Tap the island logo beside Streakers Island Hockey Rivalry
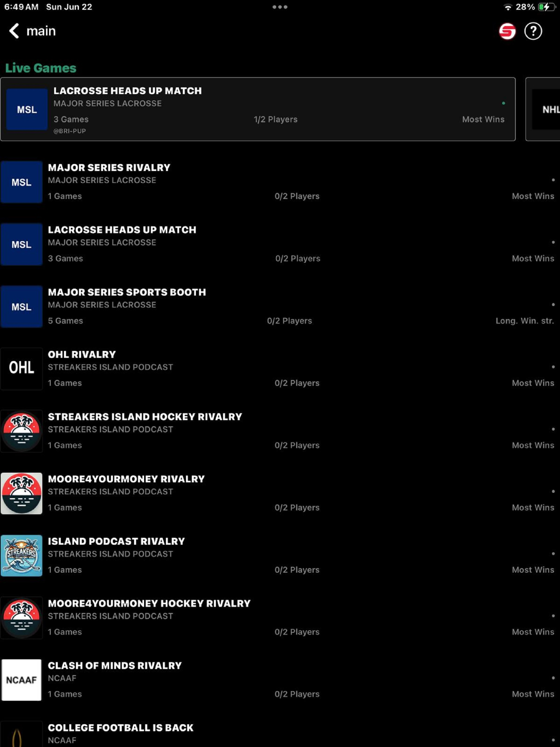This screenshot has width=560, height=747. coord(22,431)
